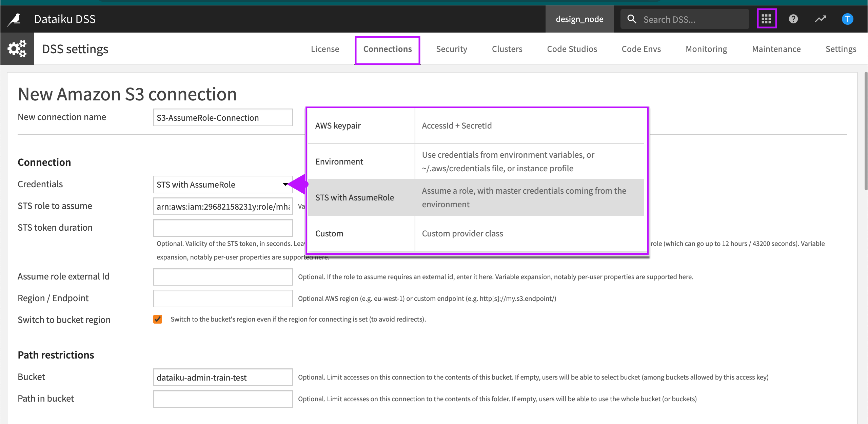Switch to the Security tab
The image size is (868, 424).
452,49
